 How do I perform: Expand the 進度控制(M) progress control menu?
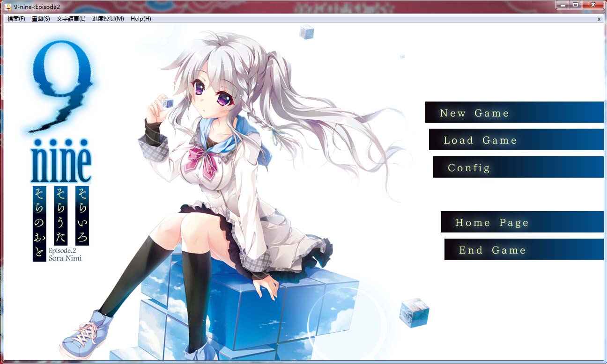click(x=108, y=19)
